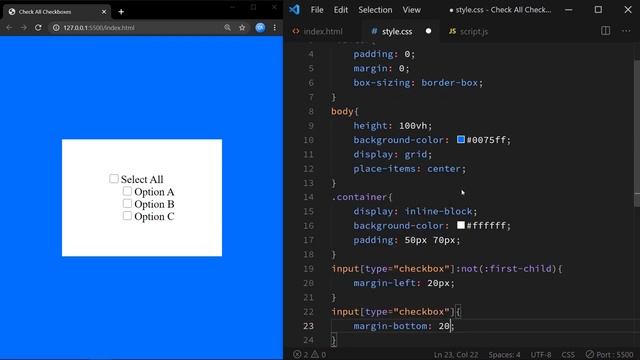This screenshot has height=360, width=640.
Task: Click the #ffffff color swatch
Action: (461, 225)
